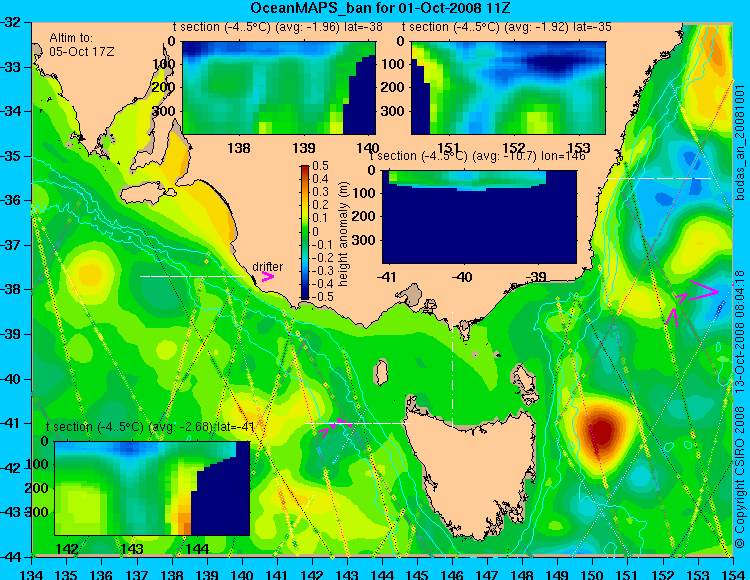
Task: Click the 't section (avg: -2.68) lat=-41' heading
Action: [x=150, y=427]
